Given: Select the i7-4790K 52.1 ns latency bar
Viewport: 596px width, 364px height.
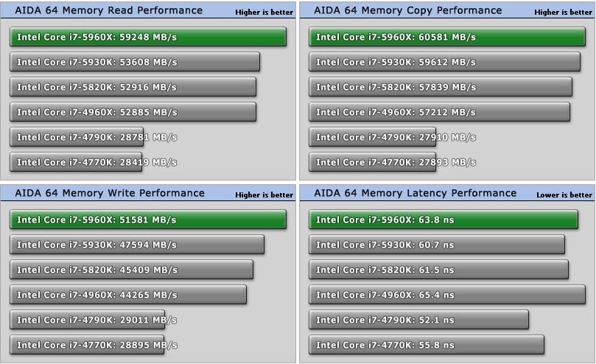Looking at the screenshot, I should click(418, 320).
